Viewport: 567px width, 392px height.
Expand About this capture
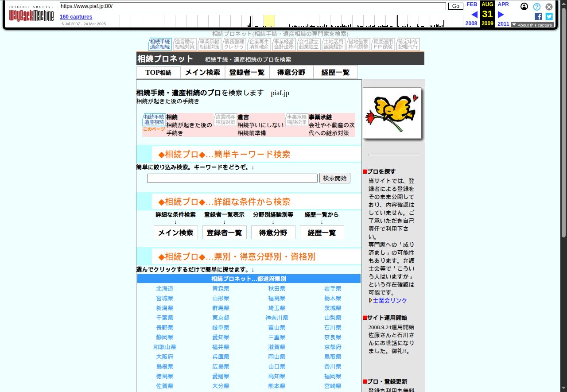click(x=532, y=25)
